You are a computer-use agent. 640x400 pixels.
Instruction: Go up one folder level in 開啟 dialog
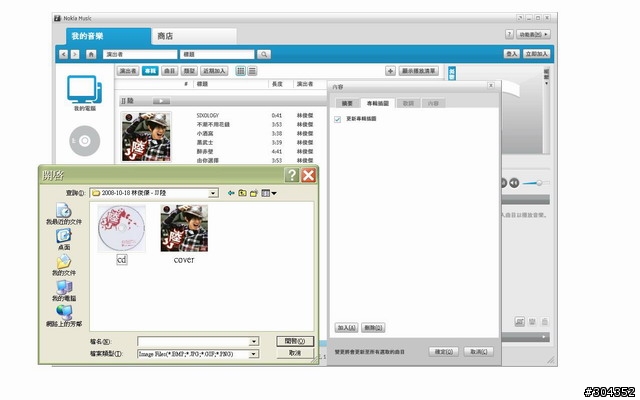[242, 193]
